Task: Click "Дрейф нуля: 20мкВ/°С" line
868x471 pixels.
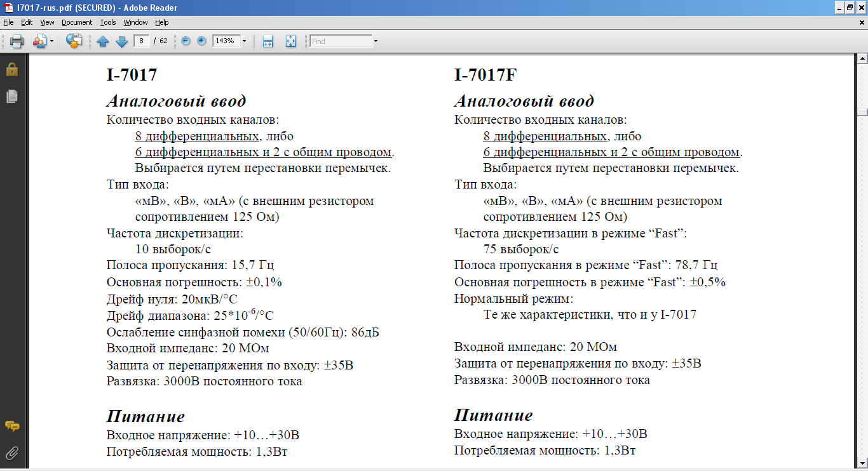Action: pyautogui.click(x=172, y=298)
